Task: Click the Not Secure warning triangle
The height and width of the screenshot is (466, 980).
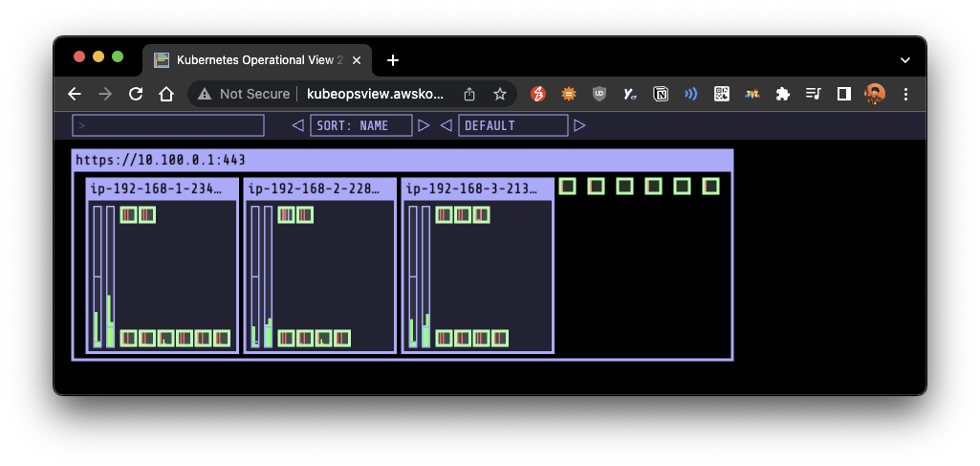Action: tap(205, 94)
